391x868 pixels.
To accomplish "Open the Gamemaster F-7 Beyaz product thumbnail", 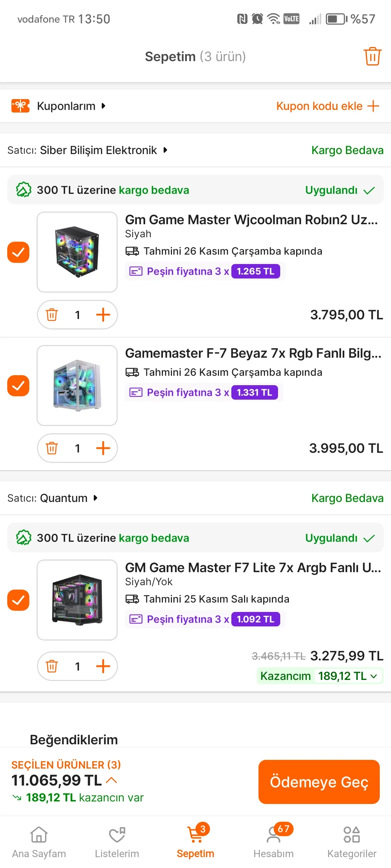I will [77, 386].
